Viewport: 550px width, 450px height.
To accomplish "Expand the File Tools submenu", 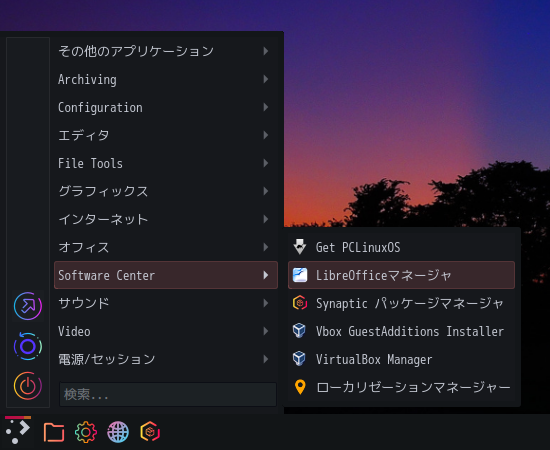I will coord(166,163).
